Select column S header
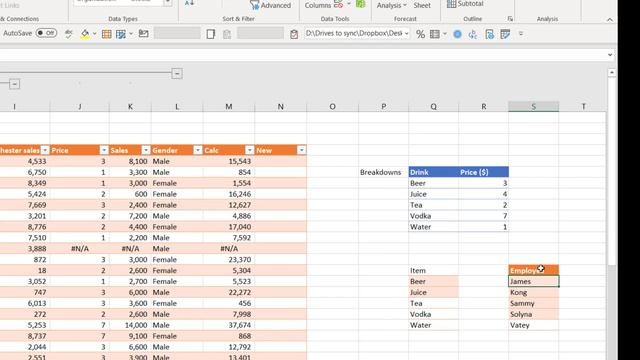The image size is (640, 360). coord(533,107)
